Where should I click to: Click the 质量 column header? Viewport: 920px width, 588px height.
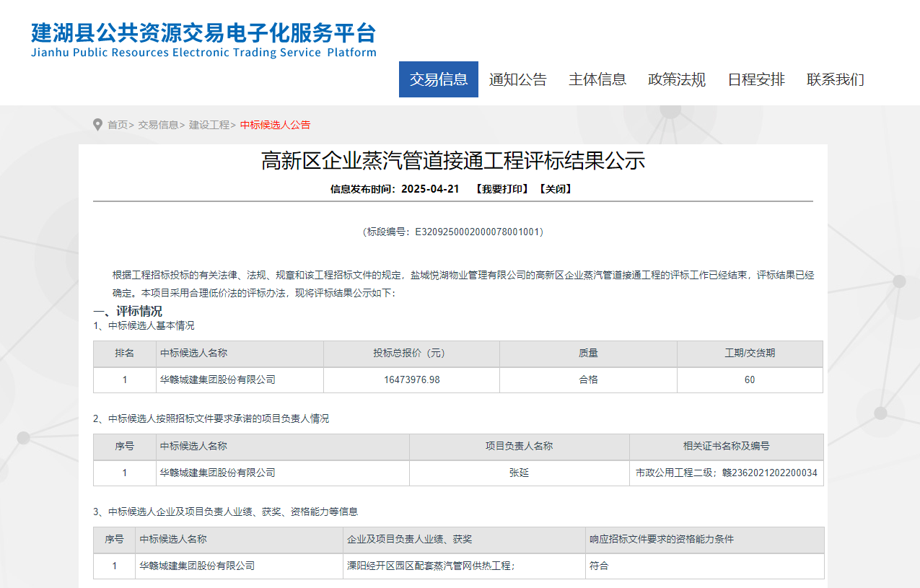pyautogui.click(x=588, y=354)
